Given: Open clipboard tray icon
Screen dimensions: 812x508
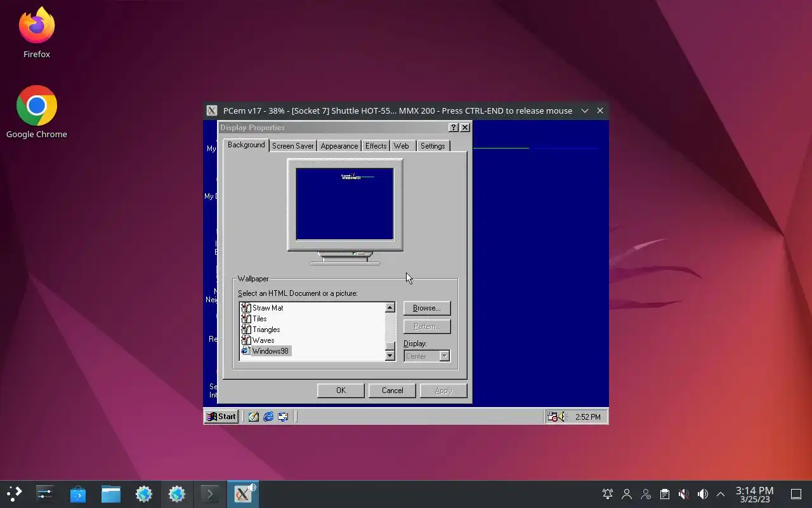Looking at the screenshot, I should 664,494.
